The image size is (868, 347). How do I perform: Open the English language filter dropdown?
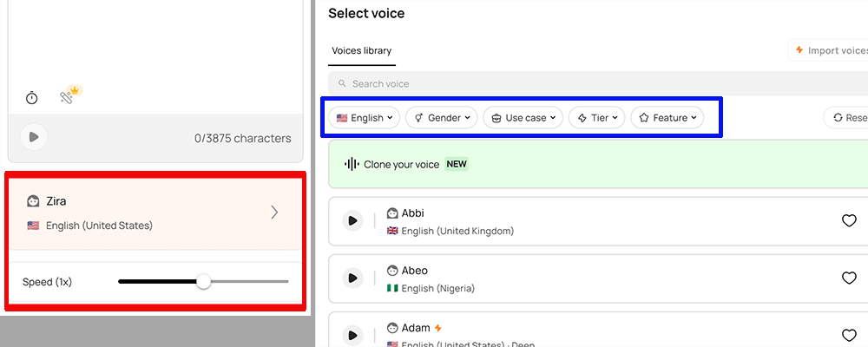coord(365,118)
